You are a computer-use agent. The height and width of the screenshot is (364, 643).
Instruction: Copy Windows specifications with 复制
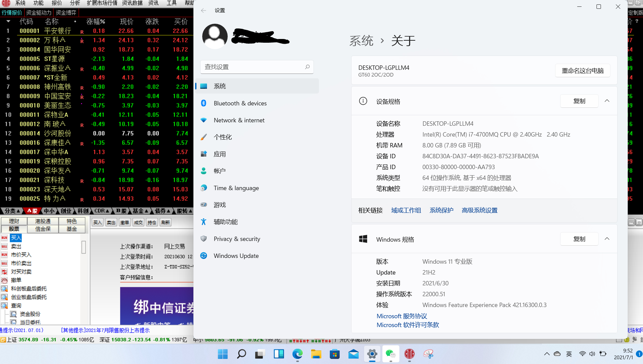tap(579, 239)
